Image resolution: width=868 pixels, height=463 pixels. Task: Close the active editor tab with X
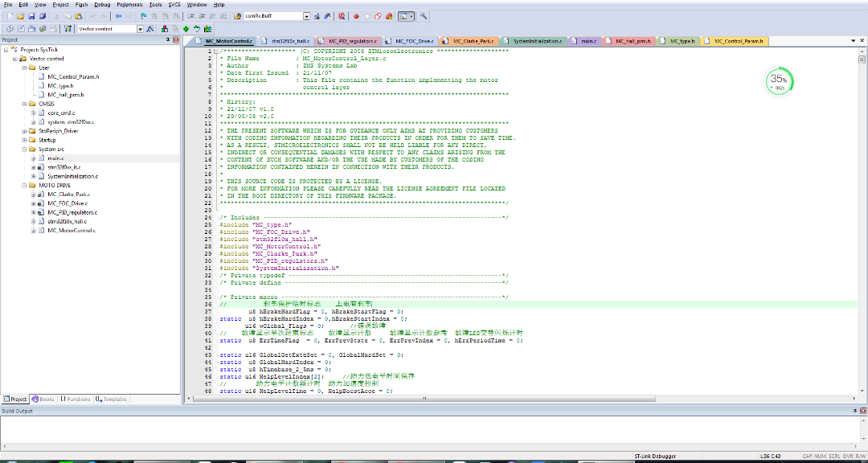[x=862, y=40]
